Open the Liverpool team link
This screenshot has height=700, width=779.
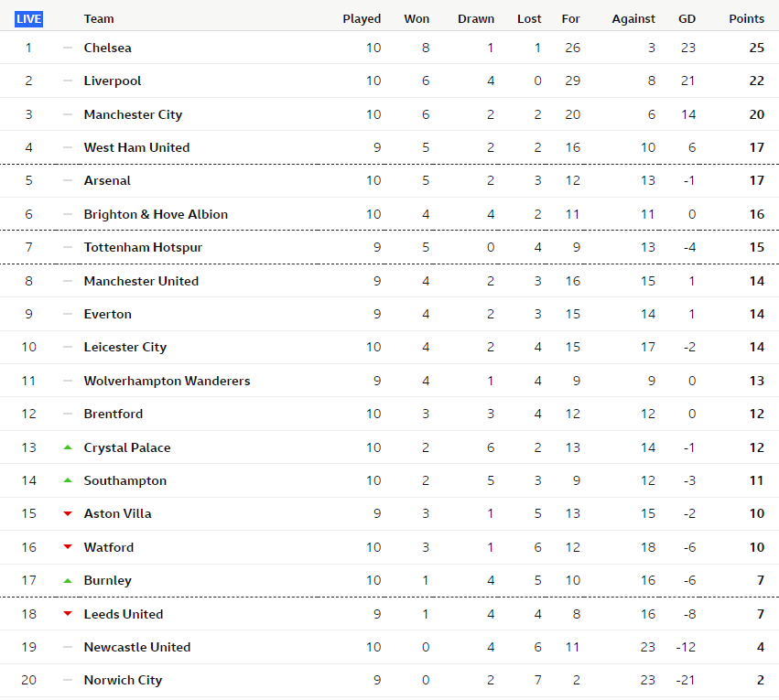click(113, 81)
